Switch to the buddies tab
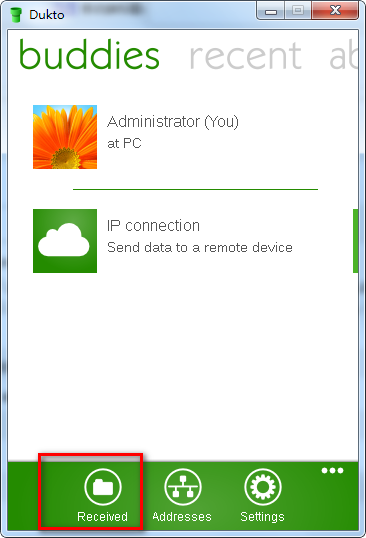The image size is (366, 538). pos(89,55)
